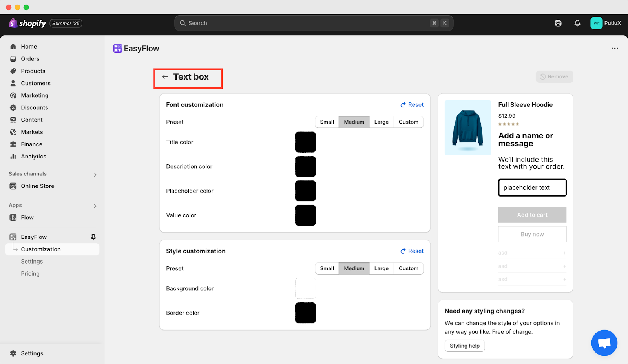This screenshot has width=628, height=364.
Task: Select Large font preset
Action: pos(381,122)
